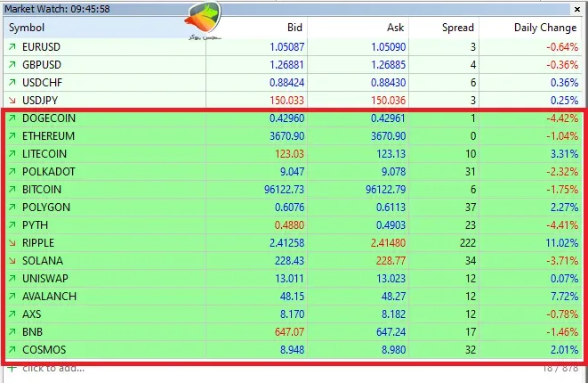Click the RIPPLE daily change 11.02%

pos(561,243)
